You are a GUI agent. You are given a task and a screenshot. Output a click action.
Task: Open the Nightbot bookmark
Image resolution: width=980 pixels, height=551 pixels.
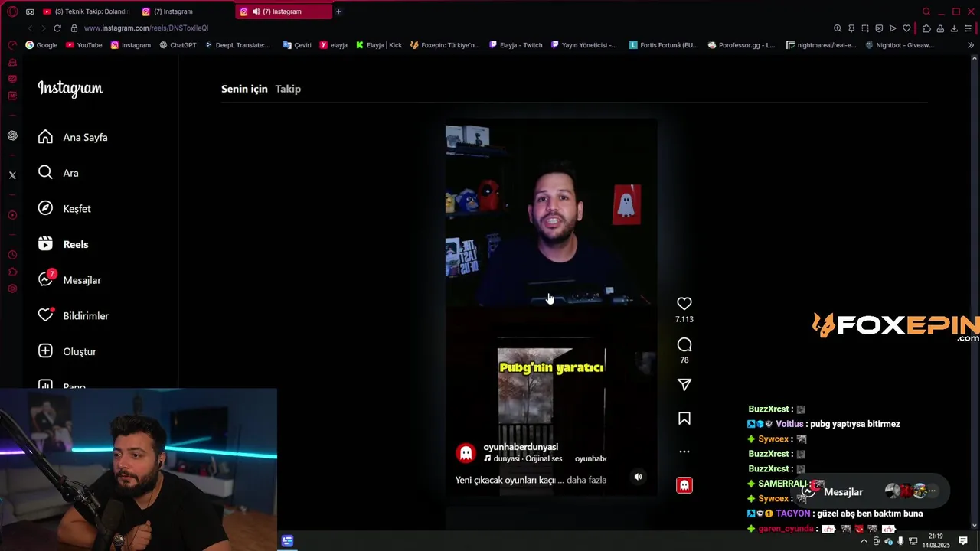900,45
